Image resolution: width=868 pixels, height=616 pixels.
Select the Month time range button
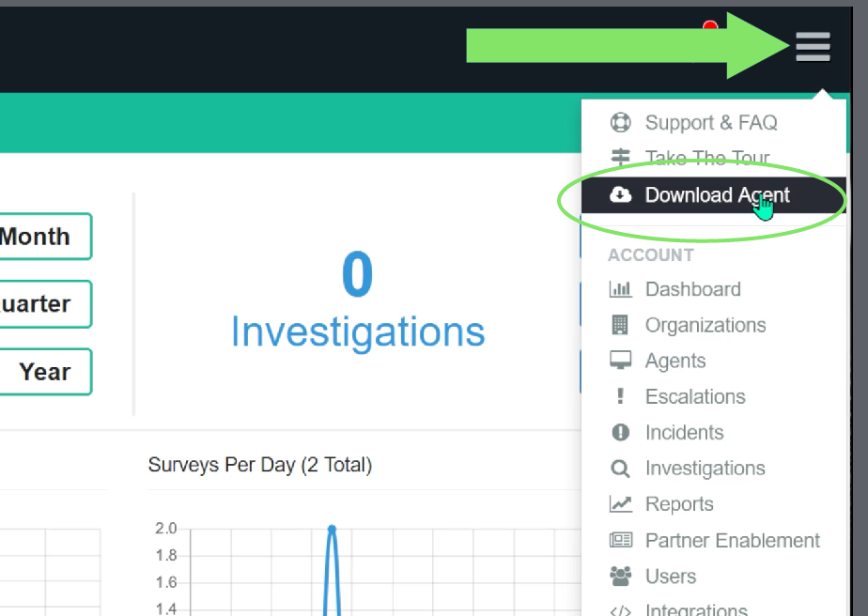coord(45,237)
